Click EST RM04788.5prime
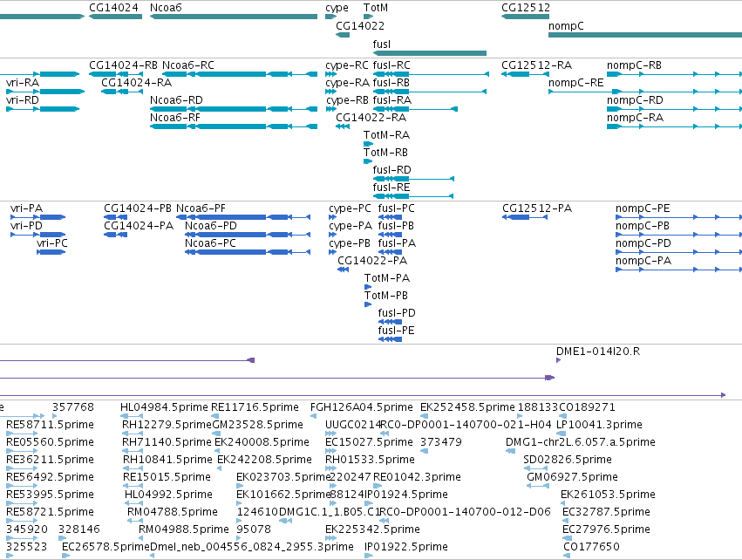 click(x=135, y=521)
